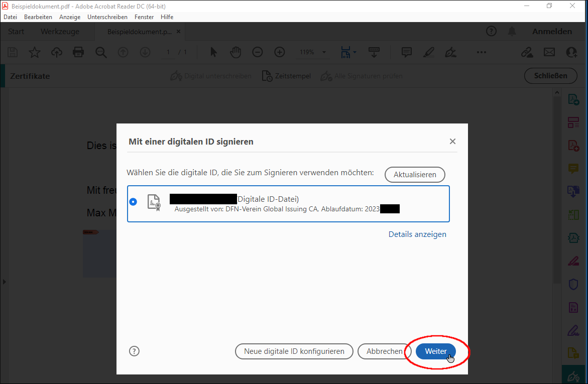
Task: Go to previous page arrow
Action: 123,52
